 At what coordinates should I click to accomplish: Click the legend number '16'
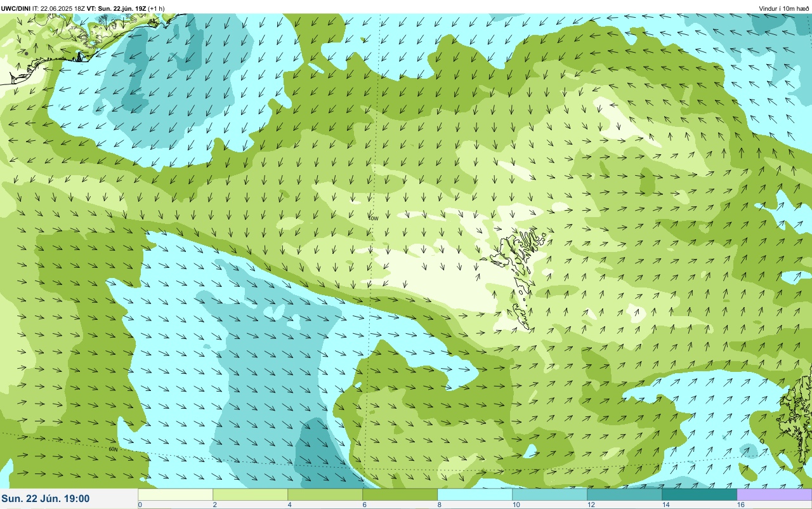click(740, 505)
